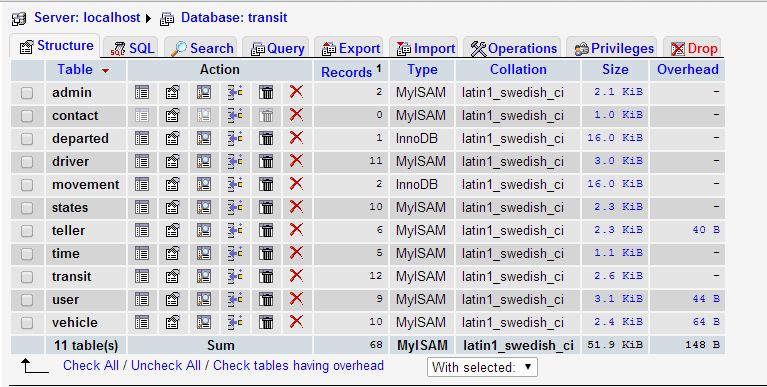Tick the teller table checkbox

27,231
